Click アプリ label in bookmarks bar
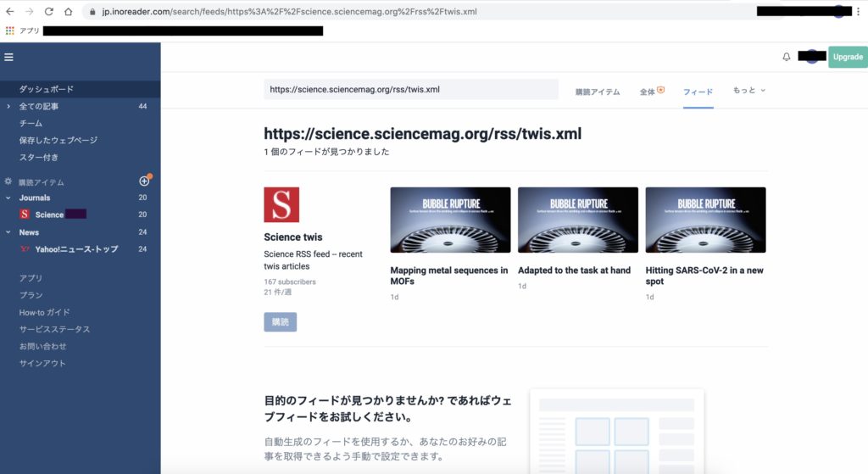The width and height of the screenshot is (868, 474). 30,31
